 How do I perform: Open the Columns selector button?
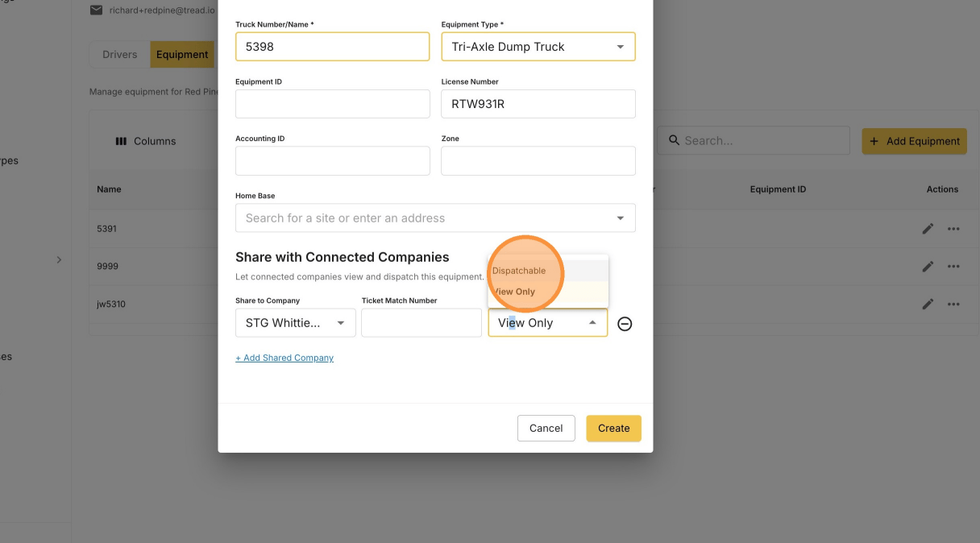(146, 141)
